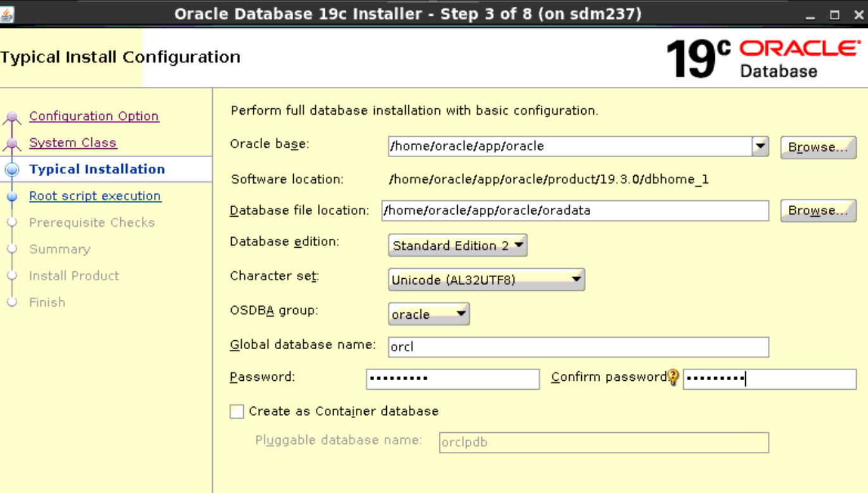868x493 pixels.
Task: Browse for Oracle base directory
Action: tap(818, 147)
